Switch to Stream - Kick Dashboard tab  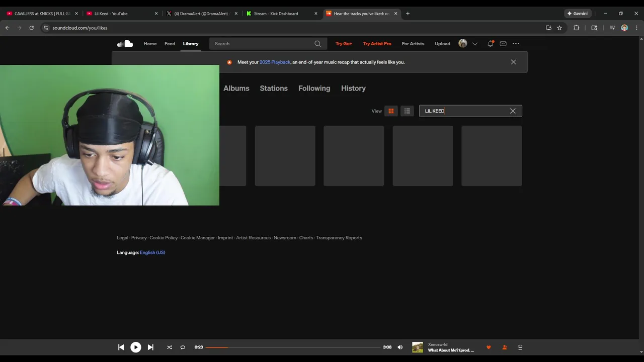(282, 14)
